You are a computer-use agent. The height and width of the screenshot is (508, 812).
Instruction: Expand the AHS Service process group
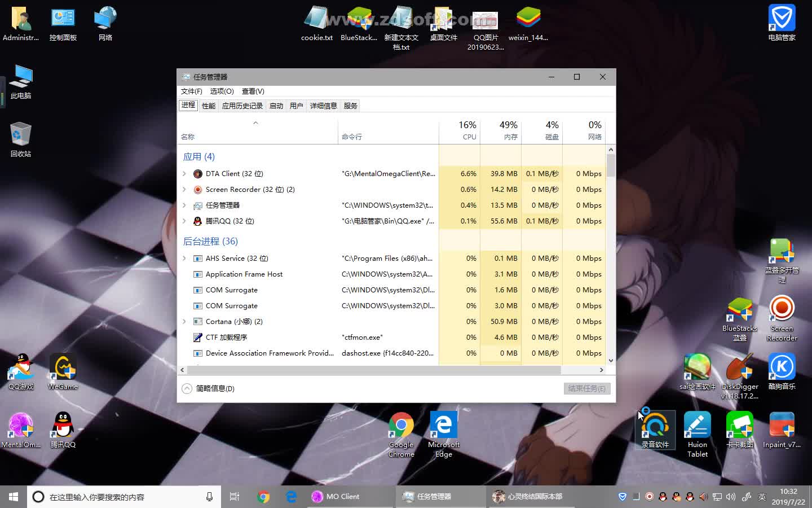(x=184, y=259)
